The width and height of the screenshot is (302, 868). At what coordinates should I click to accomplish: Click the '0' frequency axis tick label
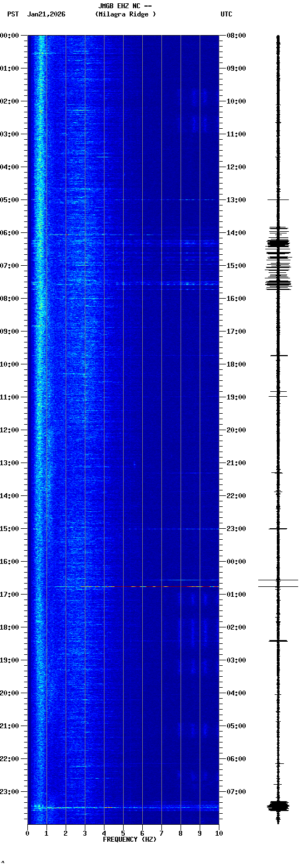tap(27, 833)
